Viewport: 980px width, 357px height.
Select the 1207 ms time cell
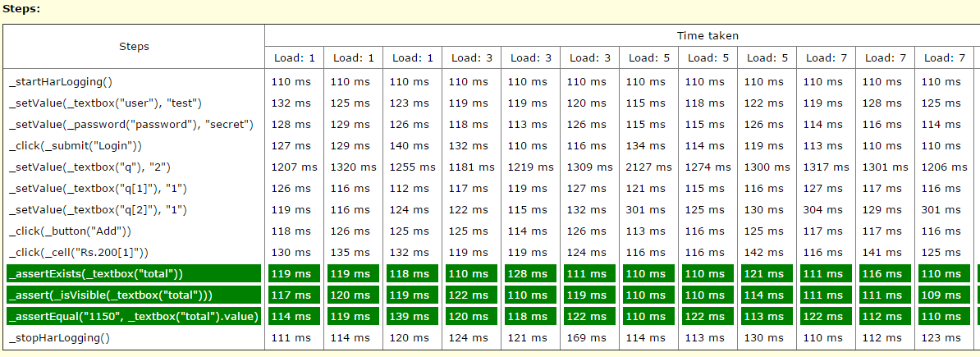click(x=294, y=167)
